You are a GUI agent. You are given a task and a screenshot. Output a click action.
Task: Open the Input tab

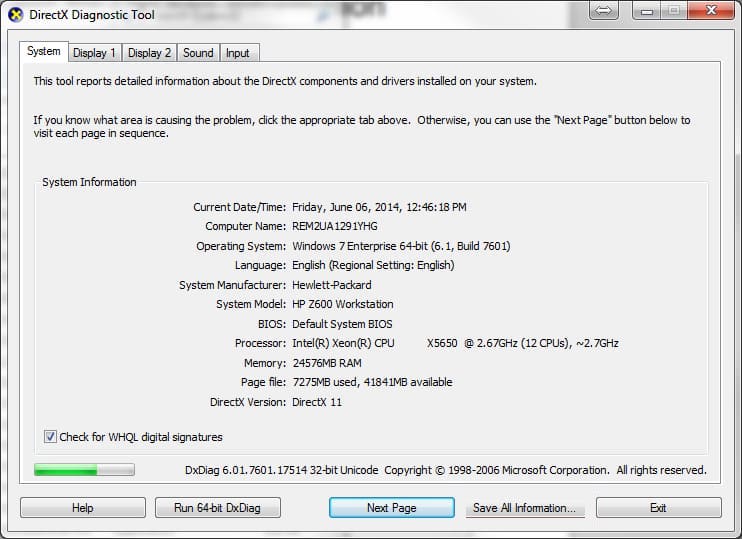[238, 53]
